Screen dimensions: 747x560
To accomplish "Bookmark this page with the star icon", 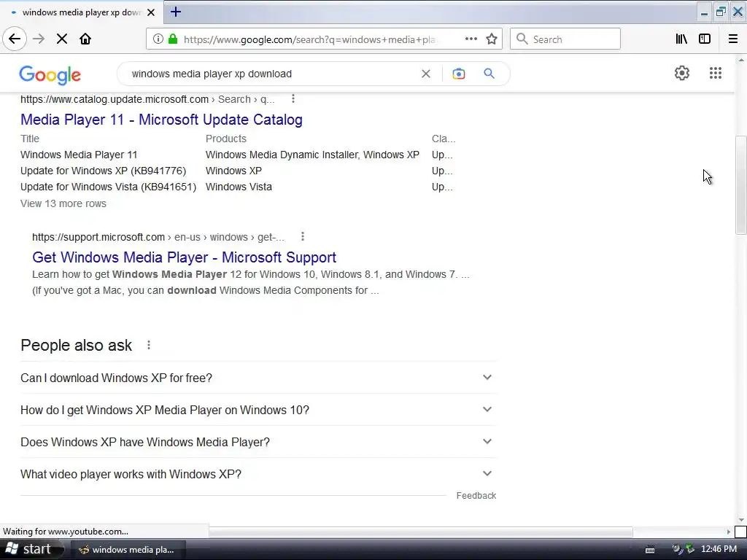I will click(x=492, y=39).
